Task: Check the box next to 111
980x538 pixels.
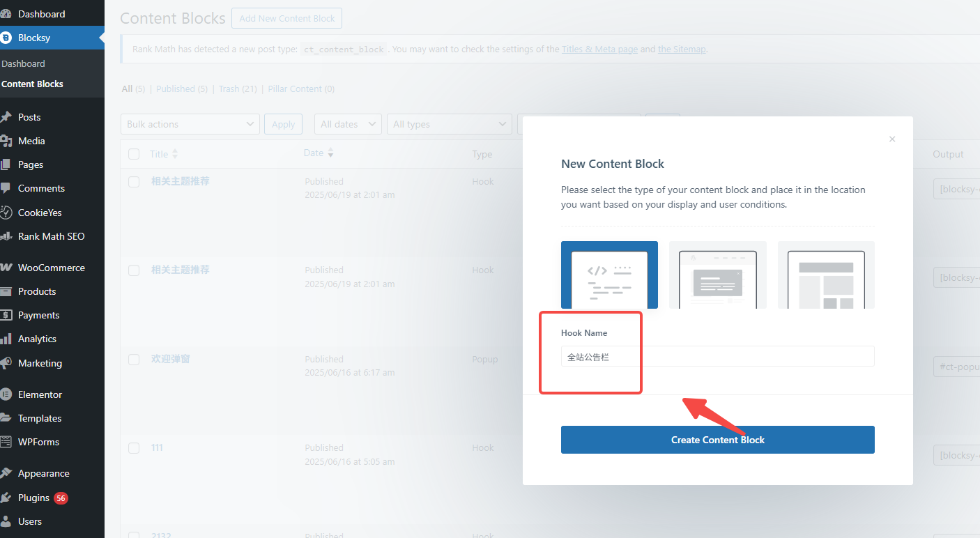Action: point(134,448)
